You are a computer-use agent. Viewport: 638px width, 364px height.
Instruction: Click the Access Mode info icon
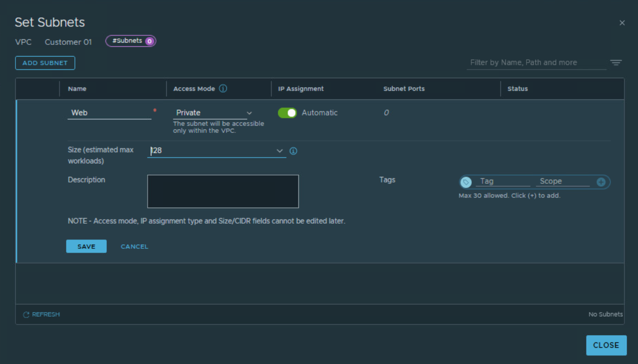pyautogui.click(x=223, y=88)
